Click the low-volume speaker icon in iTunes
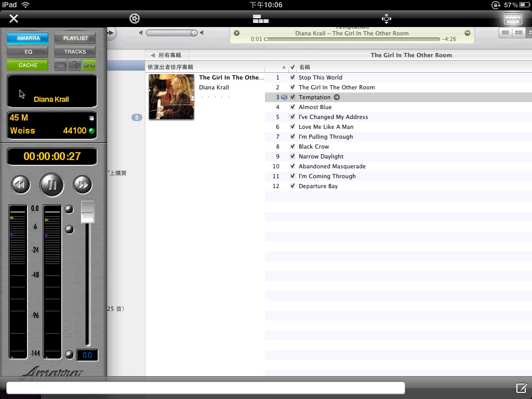The width and height of the screenshot is (532, 399). pos(141,33)
